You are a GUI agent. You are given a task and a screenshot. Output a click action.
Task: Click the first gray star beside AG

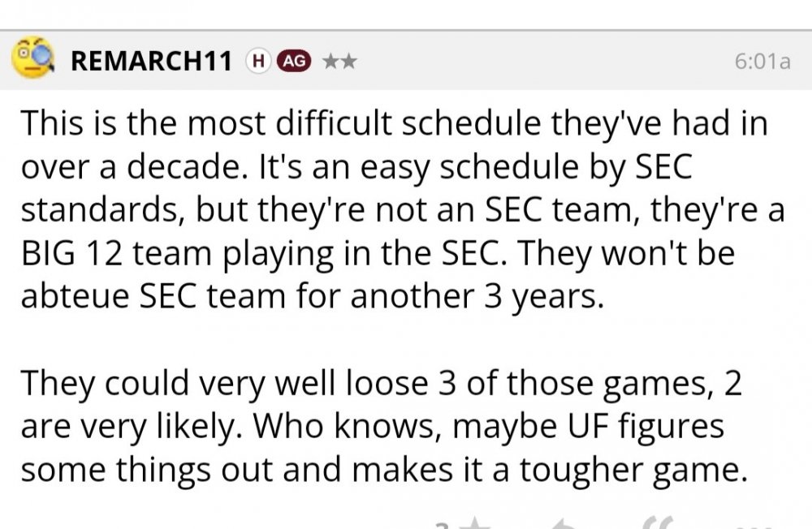point(330,61)
